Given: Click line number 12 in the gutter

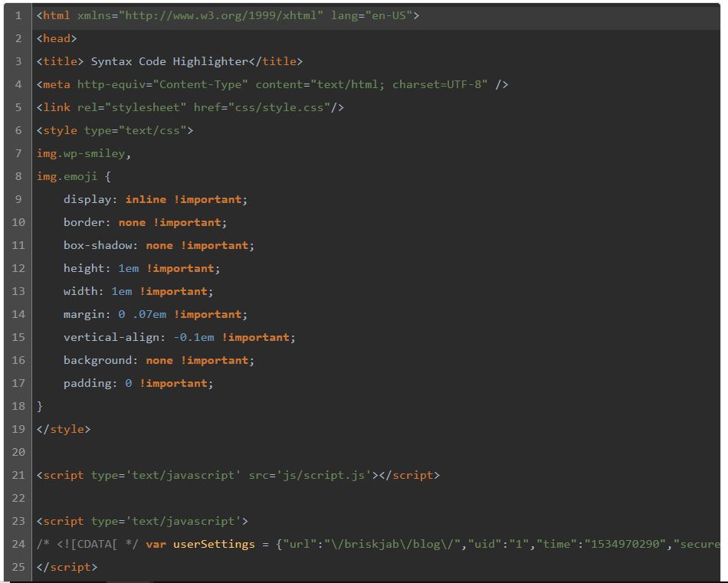Looking at the screenshot, I should 18,268.
